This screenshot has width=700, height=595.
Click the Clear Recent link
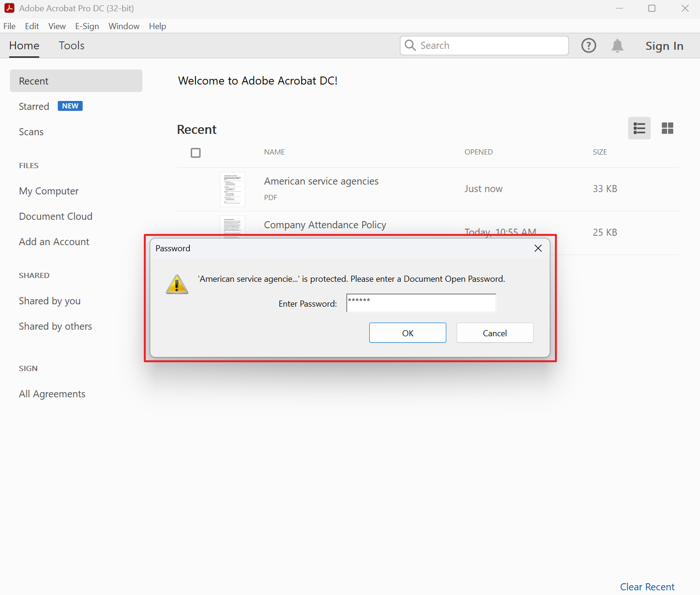click(x=647, y=587)
